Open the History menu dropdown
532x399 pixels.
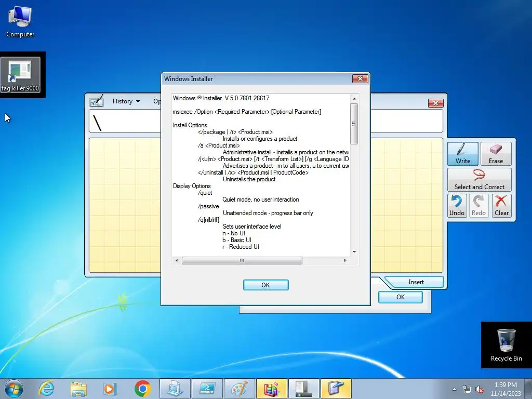126,101
